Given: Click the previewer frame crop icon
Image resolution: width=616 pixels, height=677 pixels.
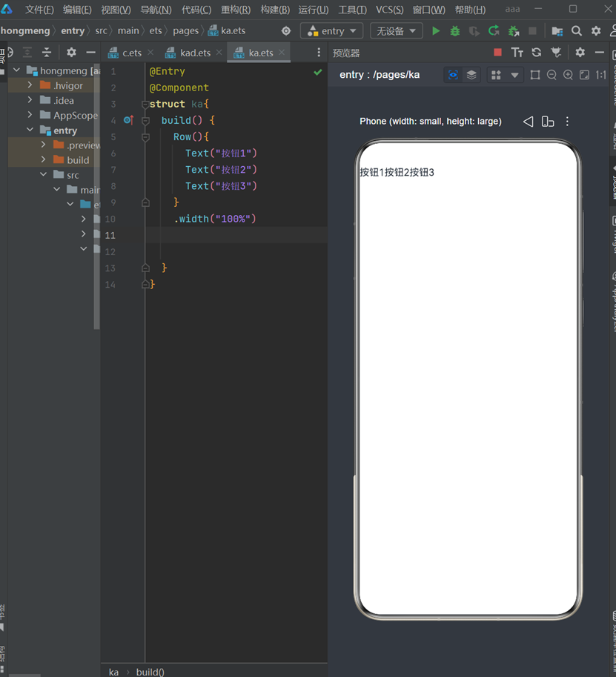Looking at the screenshot, I should pos(535,75).
